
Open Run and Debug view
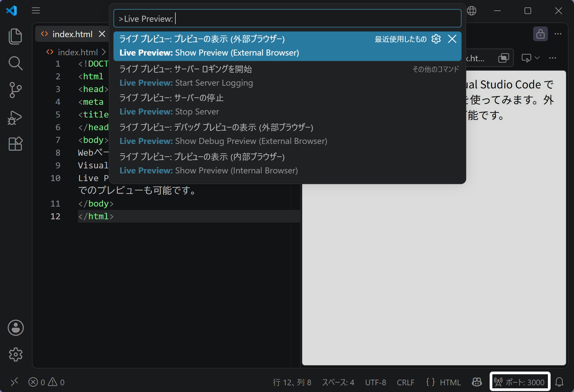click(x=15, y=117)
